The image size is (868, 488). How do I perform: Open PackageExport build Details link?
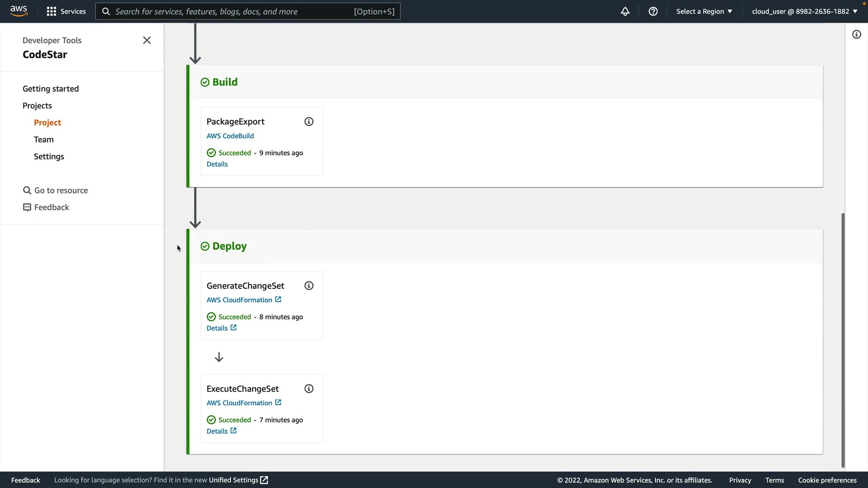[217, 164]
